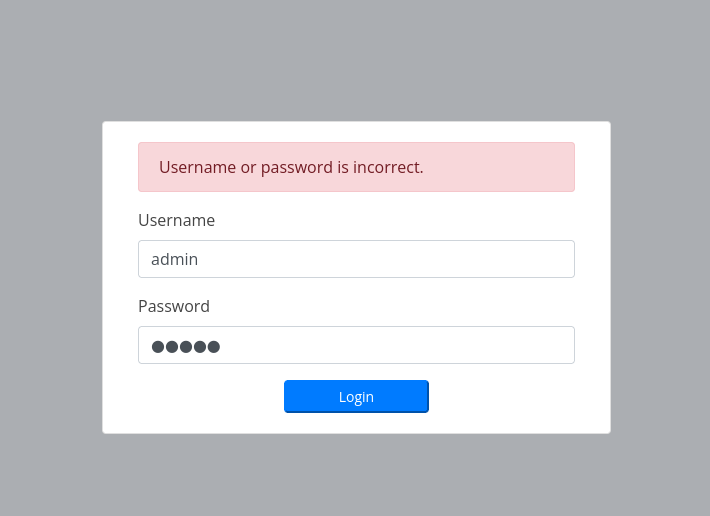Click the blue Login button
Image resolution: width=710 pixels, height=516 pixels.
(x=356, y=397)
